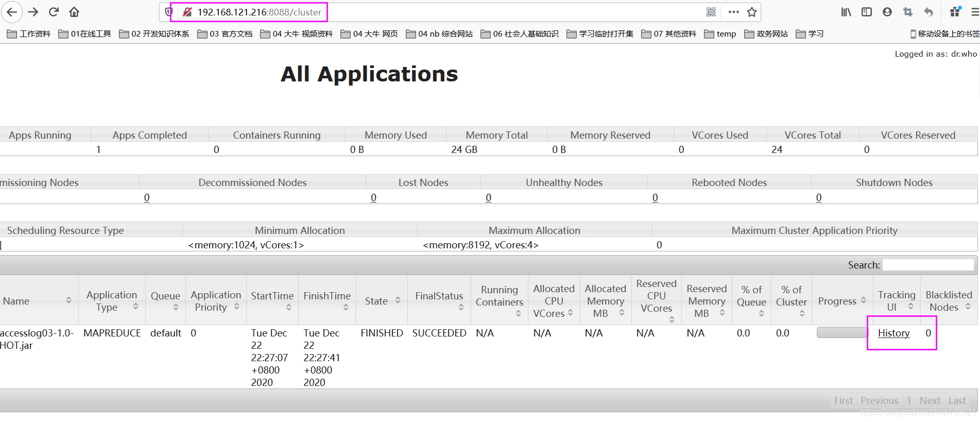Sort table by Application Priority column

(x=216, y=301)
